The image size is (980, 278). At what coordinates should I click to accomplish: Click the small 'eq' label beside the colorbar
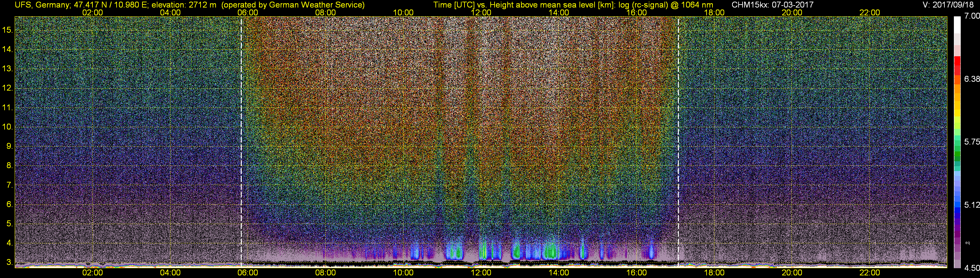(x=968, y=243)
